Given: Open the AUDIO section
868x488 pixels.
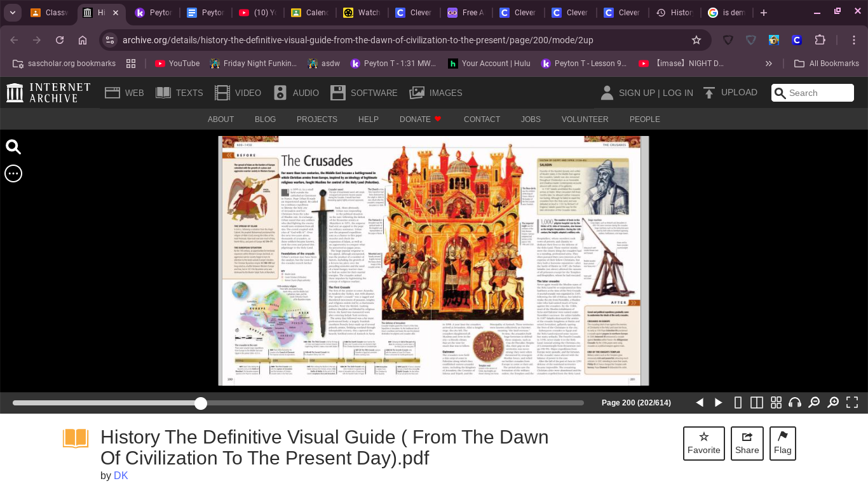Looking at the screenshot, I should (x=280, y=93).
